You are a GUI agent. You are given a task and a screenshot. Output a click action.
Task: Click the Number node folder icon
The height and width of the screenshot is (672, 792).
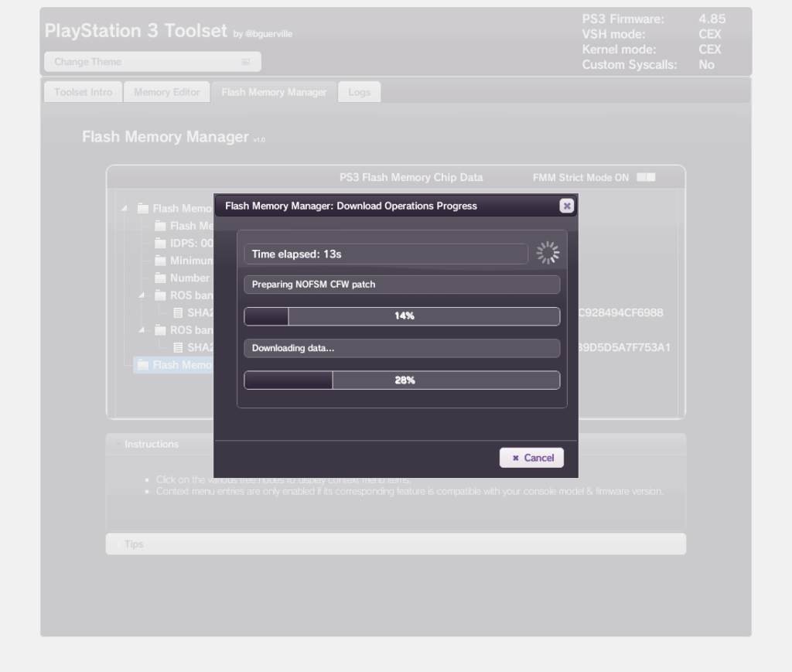pos(160,278)
